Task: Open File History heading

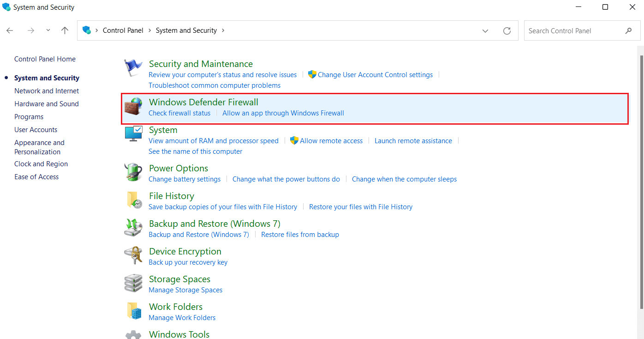Action: tap(172, 196)
